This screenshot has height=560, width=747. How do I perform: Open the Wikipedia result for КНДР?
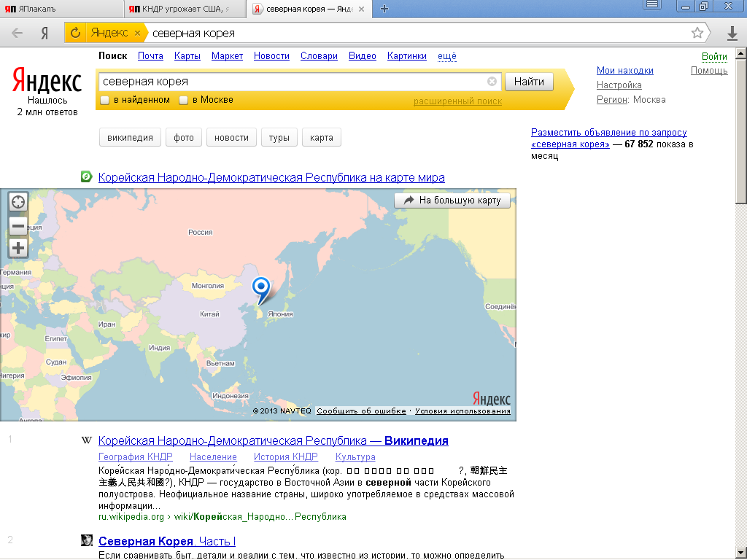coord(273,440)
